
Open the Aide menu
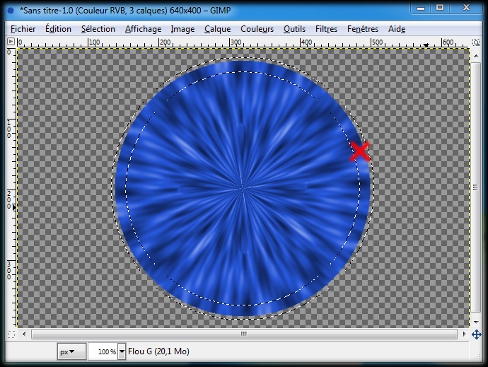[x=397, y=29]
